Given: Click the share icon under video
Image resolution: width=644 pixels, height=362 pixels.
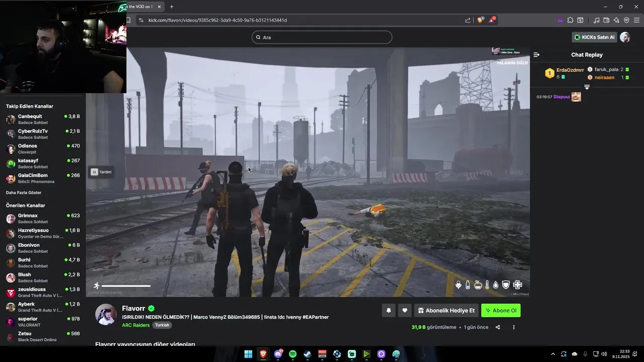Looking at the screenshot, I should pos(498,327).
